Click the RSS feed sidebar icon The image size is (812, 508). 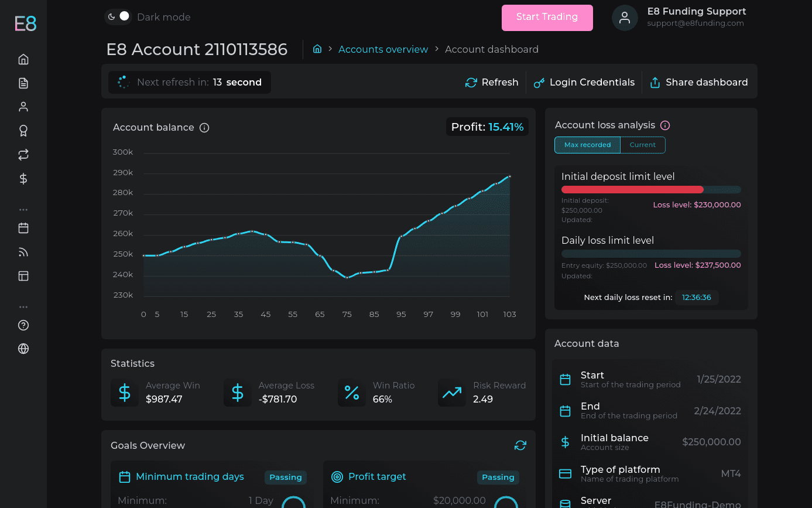pyautogui.click(x=23, y=252)
